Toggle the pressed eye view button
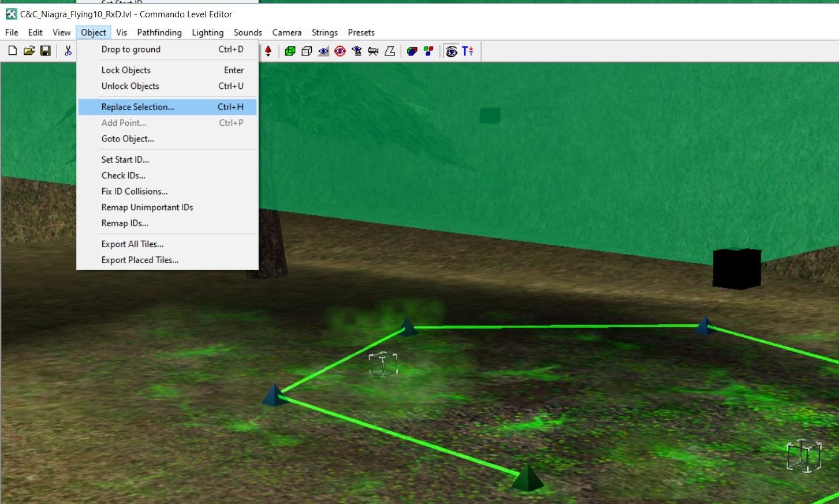The image size is (839, 504). coord(452,51)
